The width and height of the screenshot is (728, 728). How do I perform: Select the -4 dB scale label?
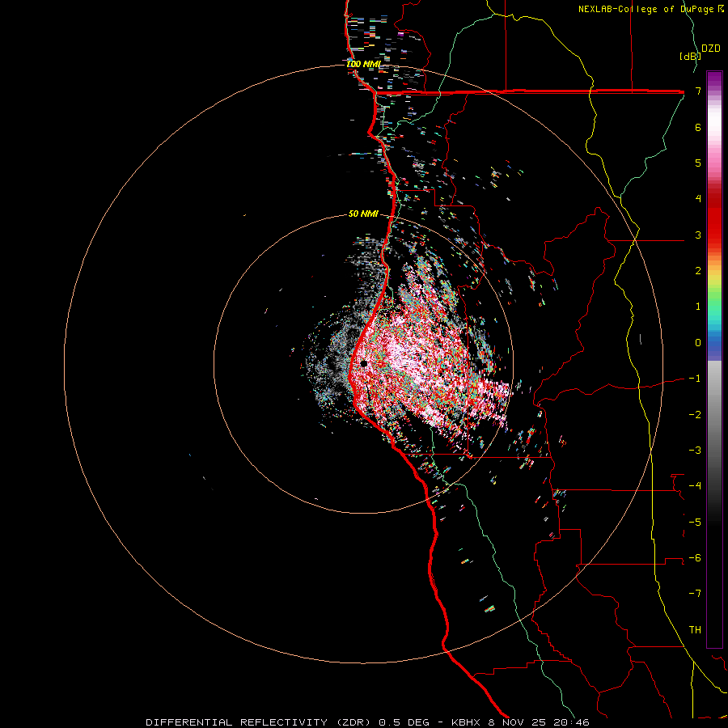coord(695,486)
